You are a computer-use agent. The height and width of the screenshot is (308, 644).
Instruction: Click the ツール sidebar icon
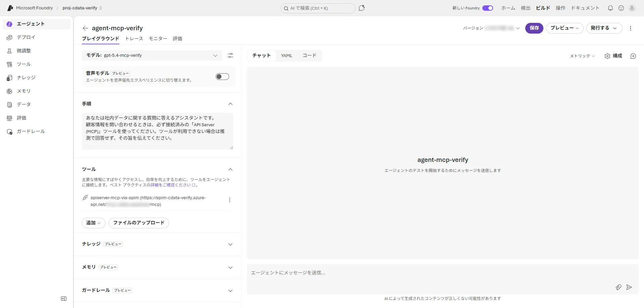pos(9,64)
